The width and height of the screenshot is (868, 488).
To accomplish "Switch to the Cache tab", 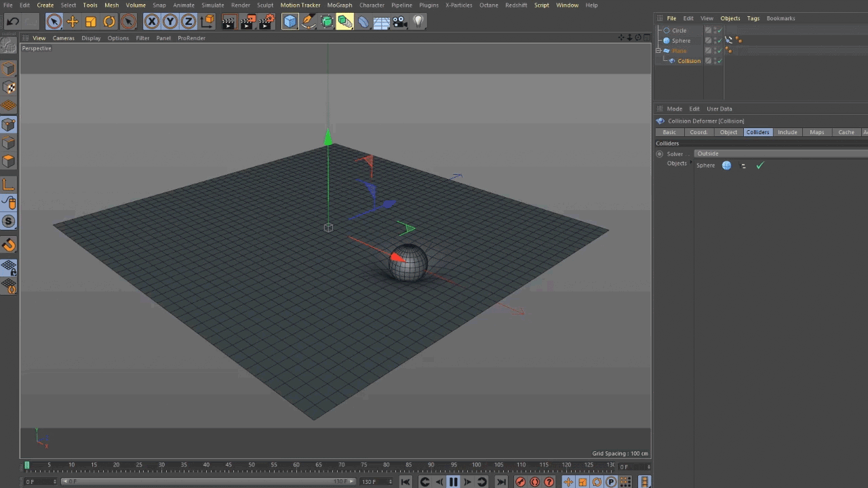I will (x=846, y=132).
